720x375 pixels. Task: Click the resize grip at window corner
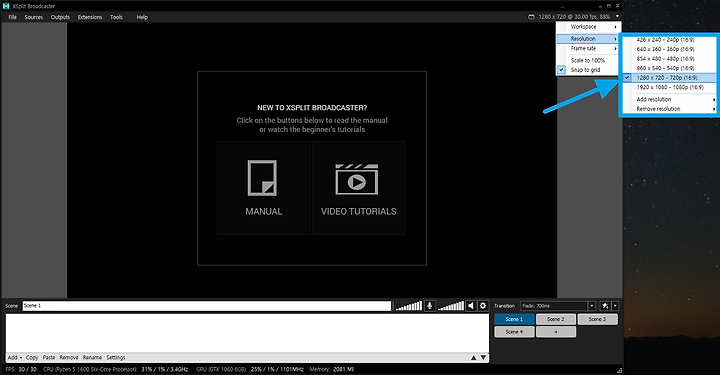tap(619, 370)
